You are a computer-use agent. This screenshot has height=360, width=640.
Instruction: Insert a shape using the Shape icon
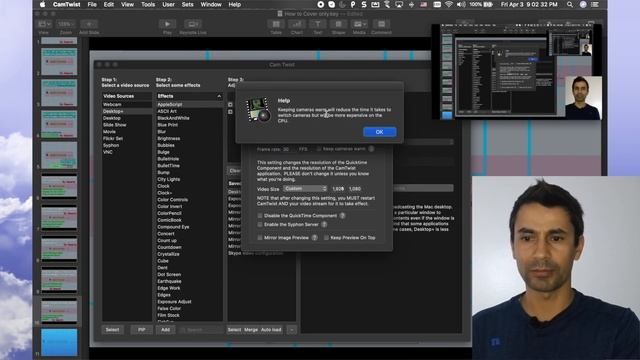(338, 24)
